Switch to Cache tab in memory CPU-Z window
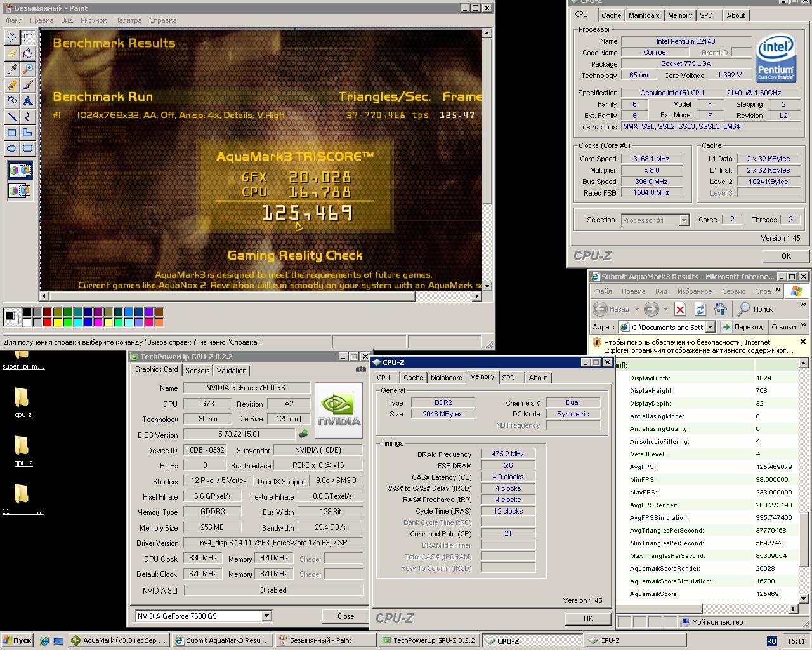 click(413, 378)
